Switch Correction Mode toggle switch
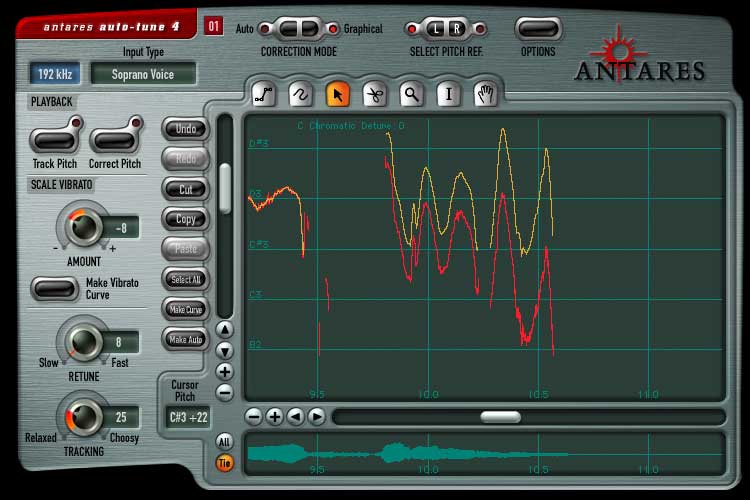 point(299,29)
